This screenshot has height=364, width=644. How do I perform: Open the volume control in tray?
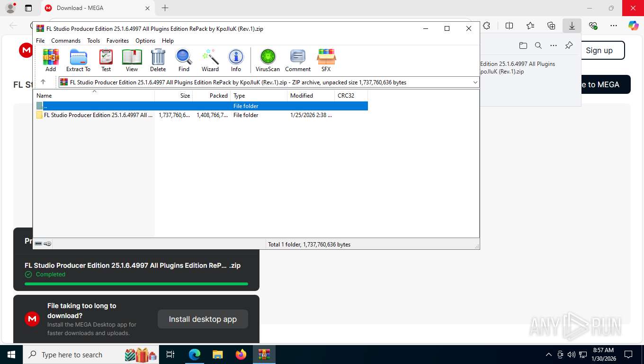click(x=572, y=355)
